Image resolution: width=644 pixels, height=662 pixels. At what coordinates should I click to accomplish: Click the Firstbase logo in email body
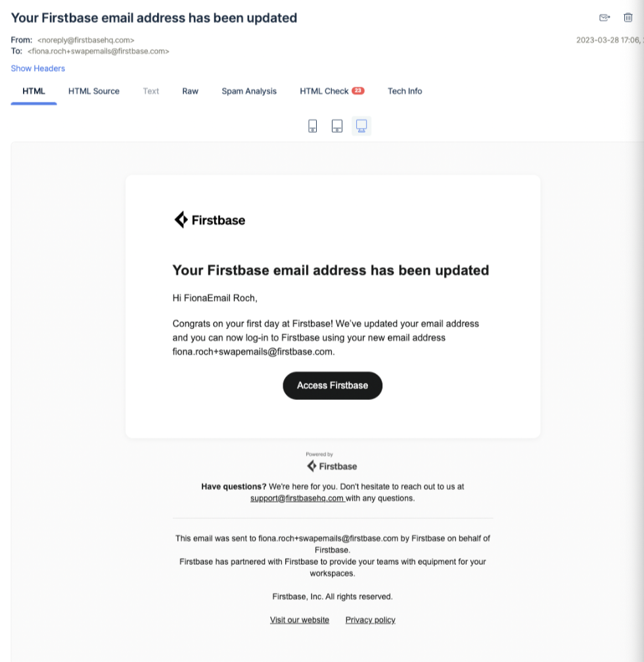(x=210, y=220)
